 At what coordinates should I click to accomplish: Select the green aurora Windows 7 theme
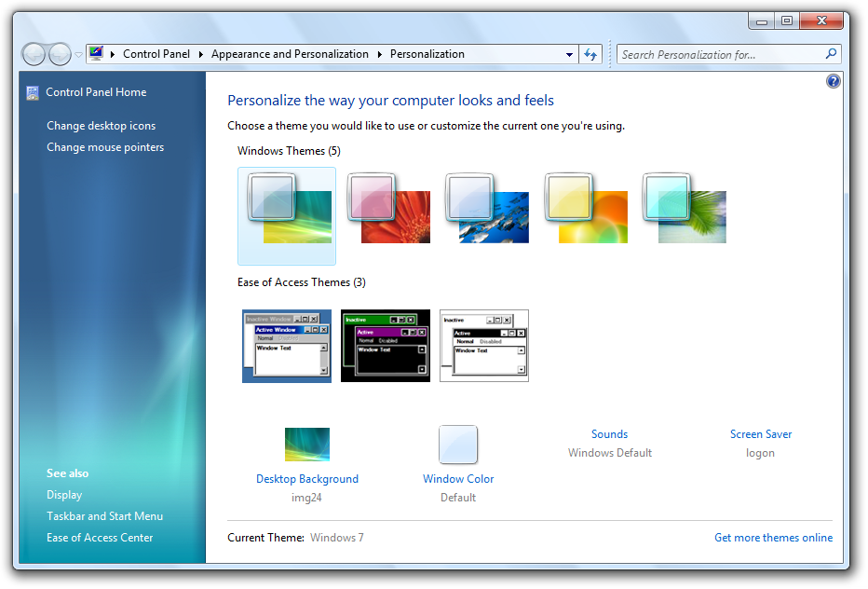click(287, 215)
